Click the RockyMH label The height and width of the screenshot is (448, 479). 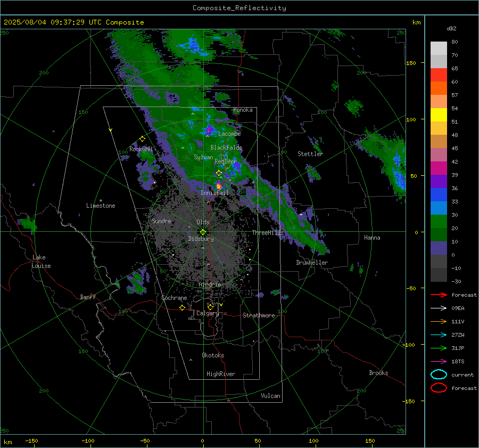(x=141, y=149)
